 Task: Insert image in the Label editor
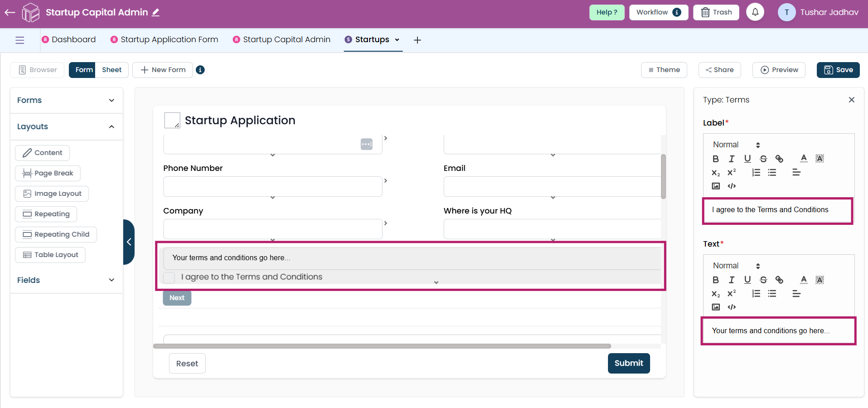click(716, 186)
